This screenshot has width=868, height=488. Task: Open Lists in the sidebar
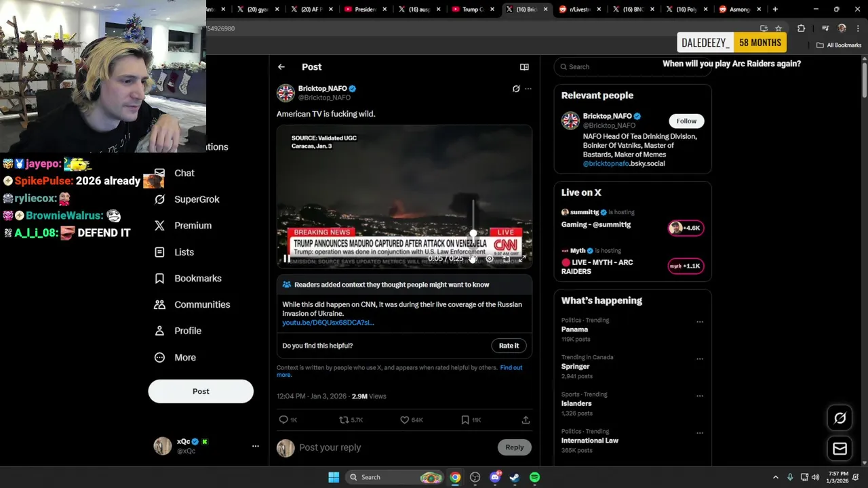pos(174,252)
